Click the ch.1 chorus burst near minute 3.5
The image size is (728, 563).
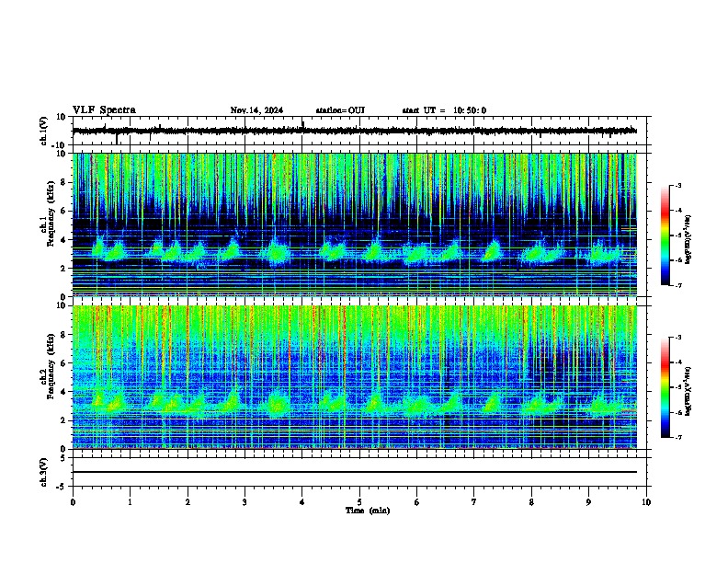(276, 252)
